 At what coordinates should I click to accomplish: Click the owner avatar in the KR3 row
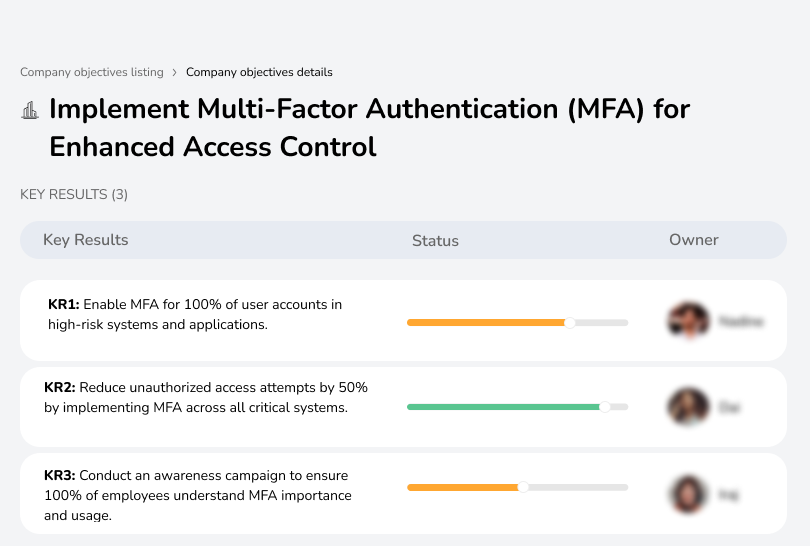pos(688,494)
